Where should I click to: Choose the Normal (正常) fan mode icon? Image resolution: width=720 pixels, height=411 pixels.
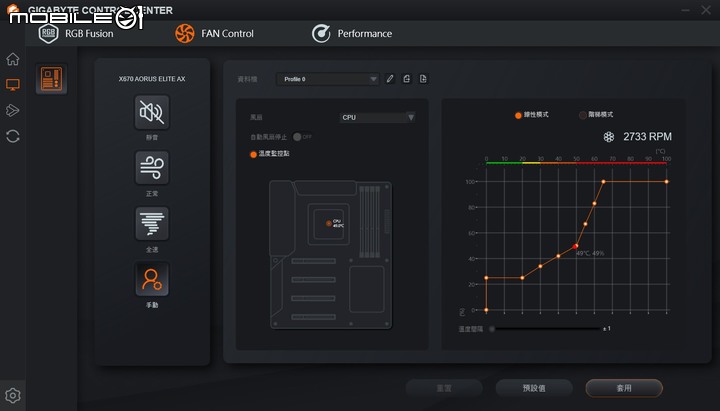pos(152,168)
